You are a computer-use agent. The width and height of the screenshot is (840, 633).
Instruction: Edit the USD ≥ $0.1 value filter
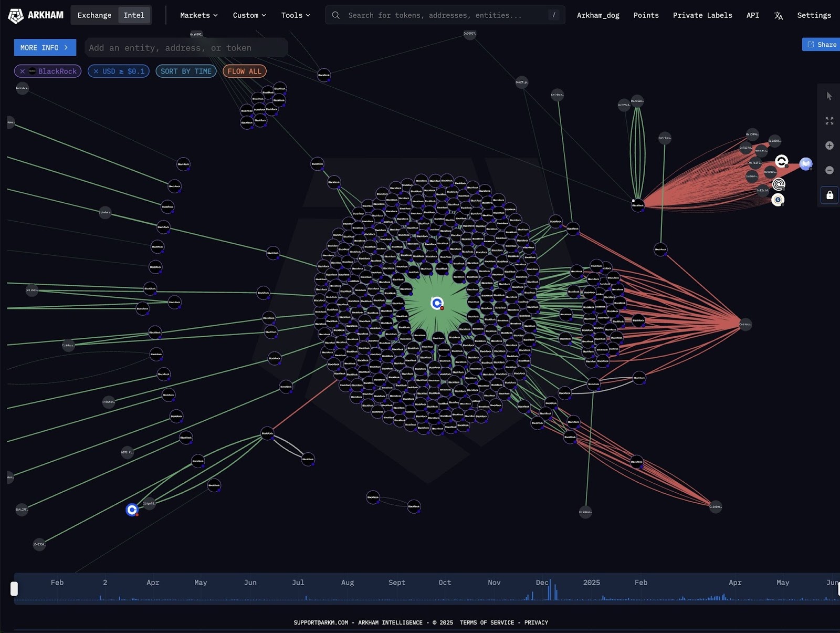click(123, 71)
